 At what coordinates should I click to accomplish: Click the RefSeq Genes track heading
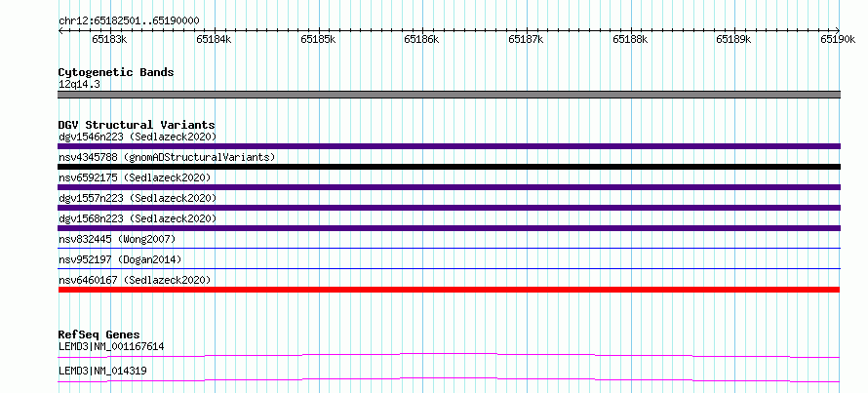pos(99,334)
